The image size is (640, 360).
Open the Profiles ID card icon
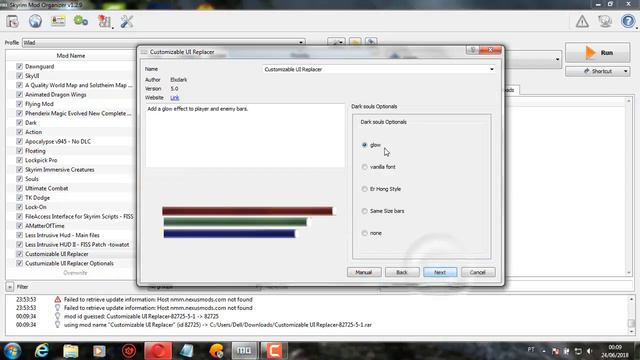click(x=58, y=21)
